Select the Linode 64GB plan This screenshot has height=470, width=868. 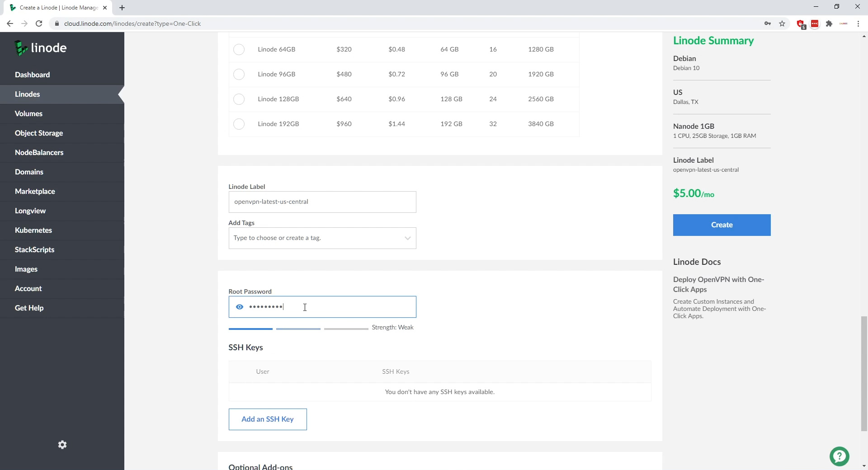pyautogui.click(x=239, y=49)
